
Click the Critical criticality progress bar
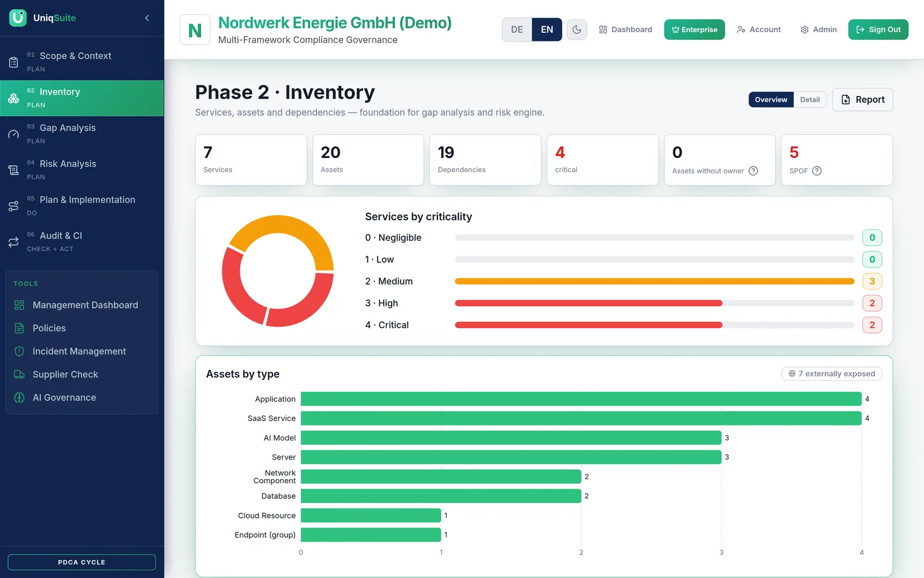tap(654, 325)
